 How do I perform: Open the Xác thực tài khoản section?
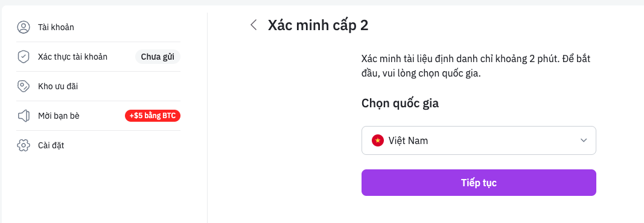coord(98,57)
